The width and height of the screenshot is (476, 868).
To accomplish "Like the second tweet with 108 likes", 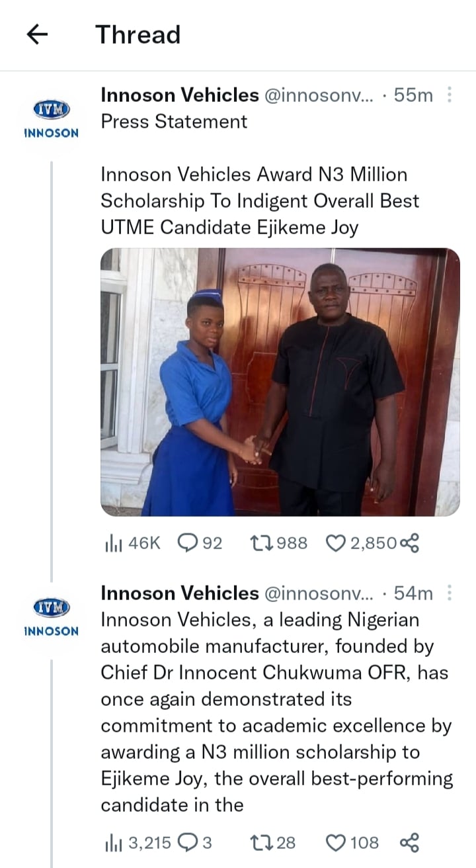I will click(x=337, y=843).
